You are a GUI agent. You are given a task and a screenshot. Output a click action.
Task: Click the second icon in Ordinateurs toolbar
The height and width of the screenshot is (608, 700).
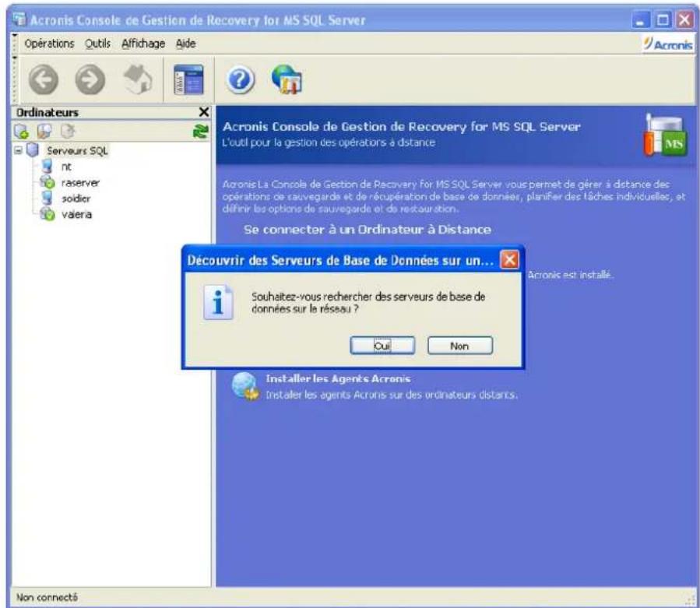[44, 132]
